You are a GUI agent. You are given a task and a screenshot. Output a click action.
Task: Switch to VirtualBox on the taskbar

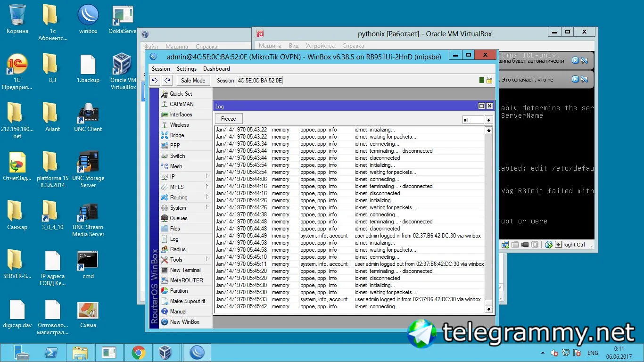[x=165, y=353]
